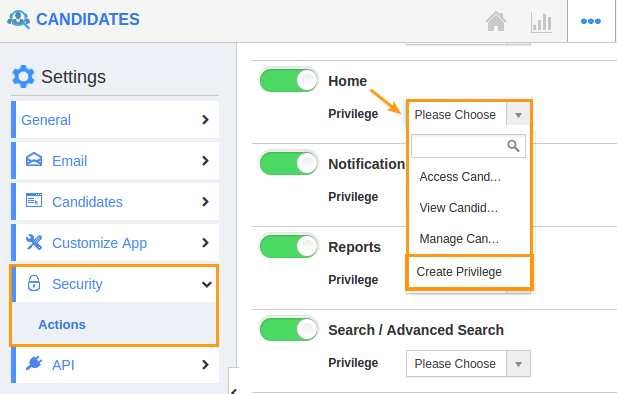Disable the Home toggle switch
Screen dimensions: 617x394
(x=288, y=81)
